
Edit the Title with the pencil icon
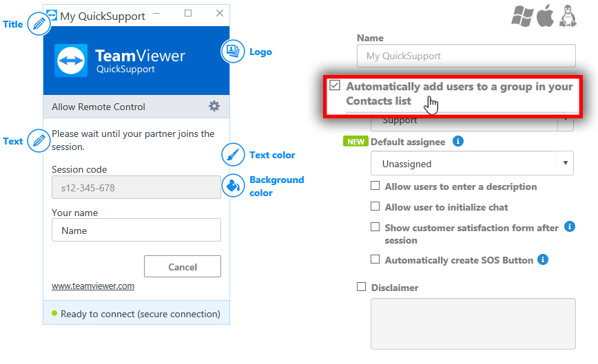click(39, 23)
